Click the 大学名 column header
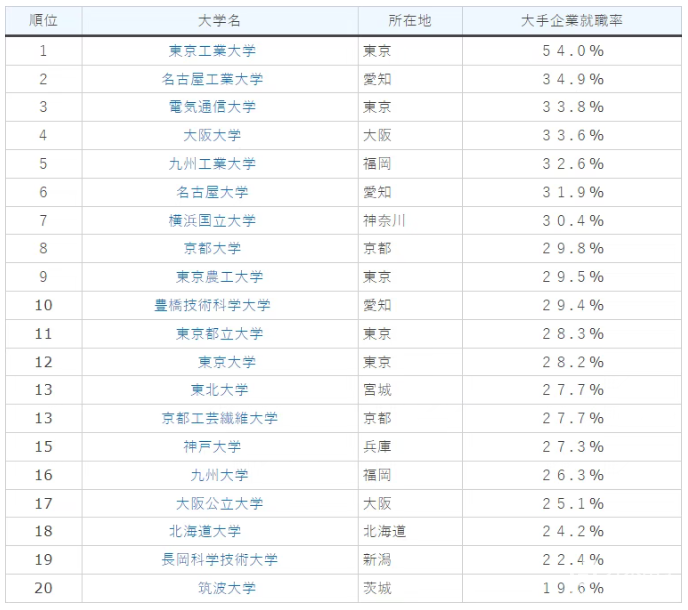Screen dimensions: 688x610 (220, 21)
